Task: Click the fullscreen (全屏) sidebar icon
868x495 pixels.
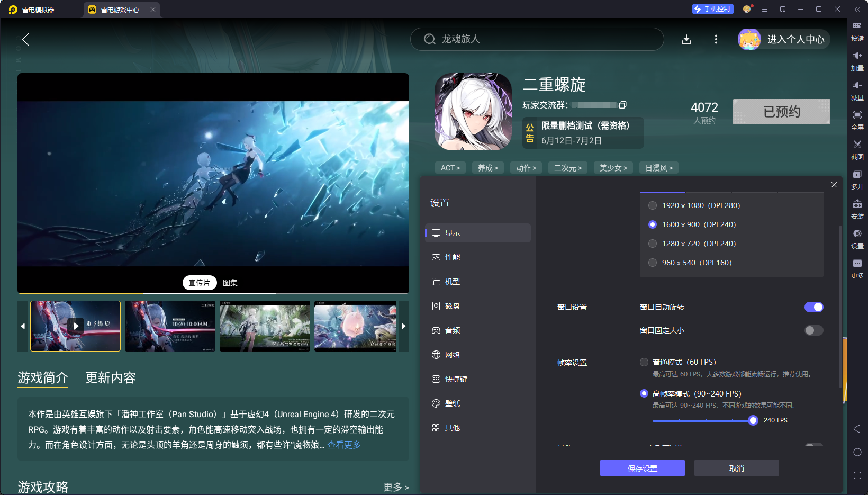Action: 857,115
